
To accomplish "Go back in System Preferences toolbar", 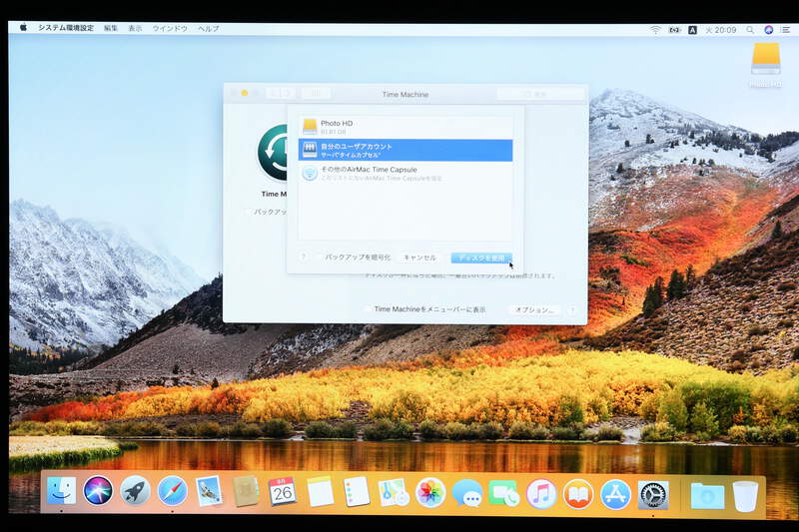I will 274,93.
